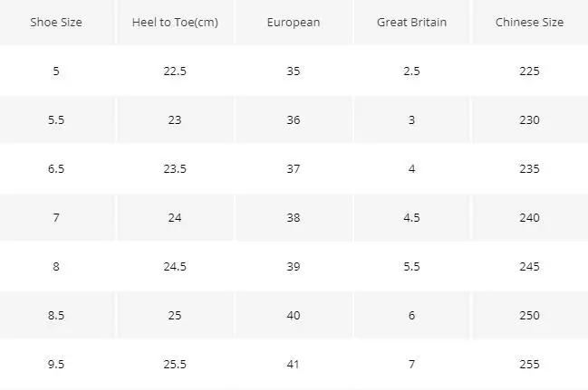This screenshot has width=588, height=390.
Task: Select European size 41 cell
Action: point(294,364)
